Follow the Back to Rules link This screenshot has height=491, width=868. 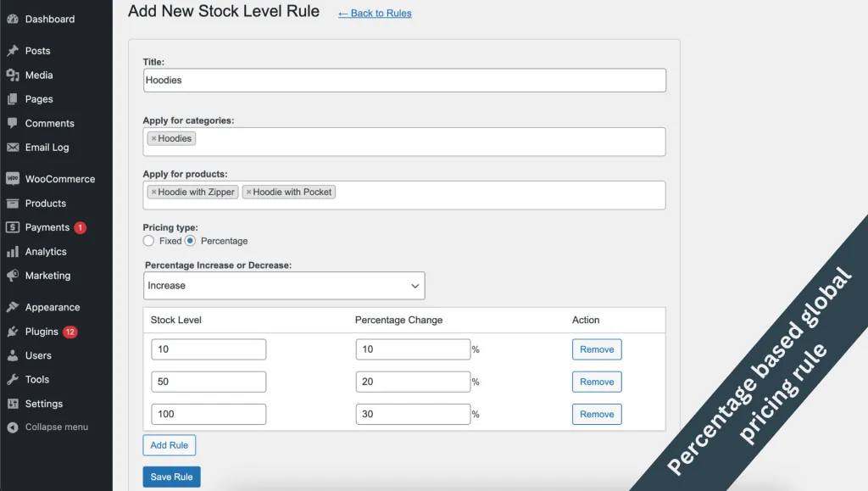[x=375, y=14]
